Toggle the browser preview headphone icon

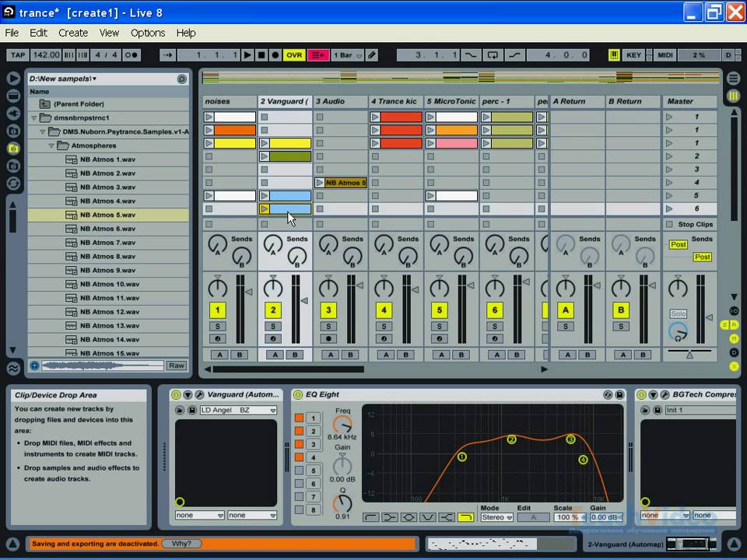click(35, 366)
